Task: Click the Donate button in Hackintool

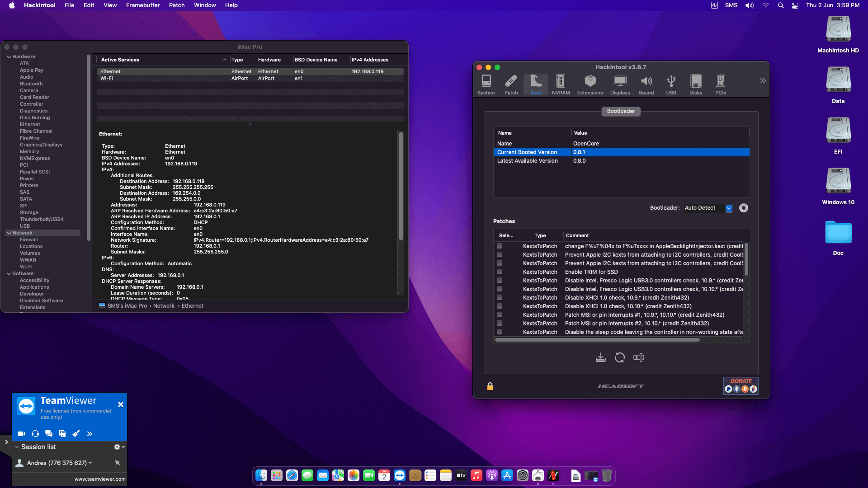Action: (x=741, y=386)
